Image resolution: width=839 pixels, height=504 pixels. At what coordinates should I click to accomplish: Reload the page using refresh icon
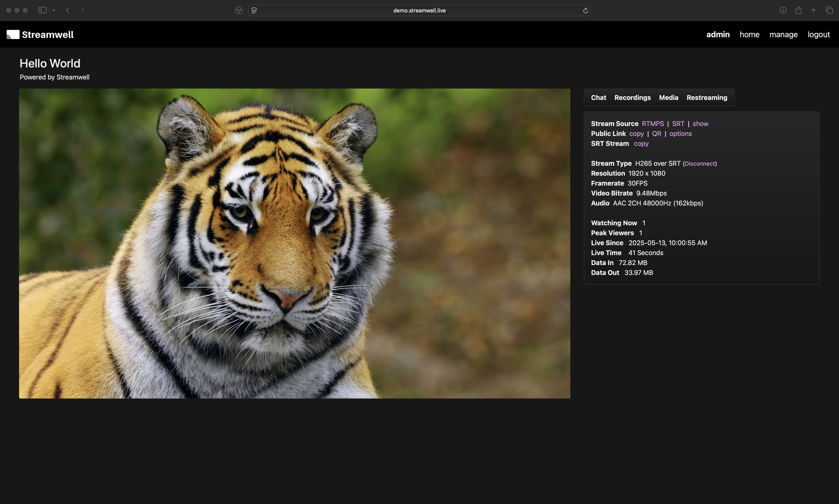[x=585, y=11]
